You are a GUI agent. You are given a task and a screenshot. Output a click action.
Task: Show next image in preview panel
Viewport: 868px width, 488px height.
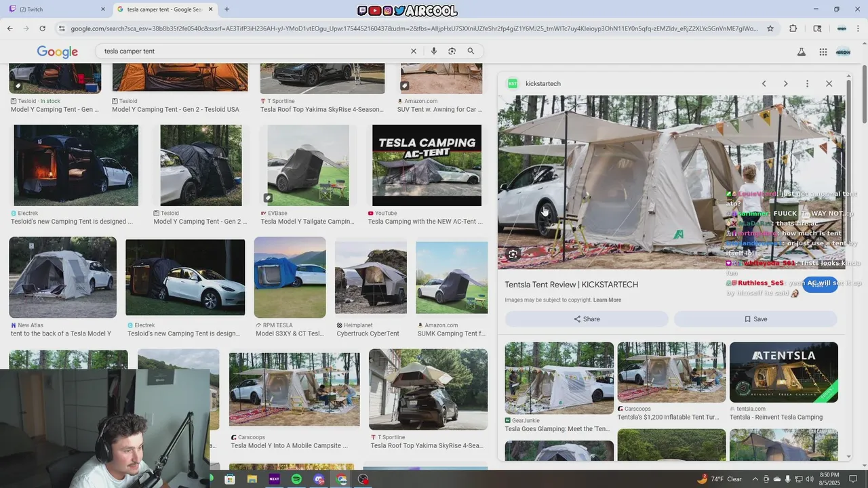click(x=785, y=83)
